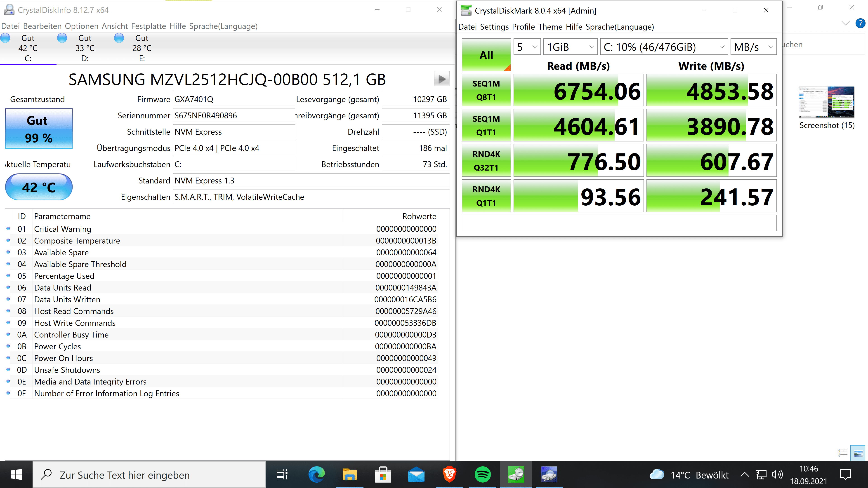
Task: Expand the 1GiB test size dropdown
Action: (x=570, y=47)
